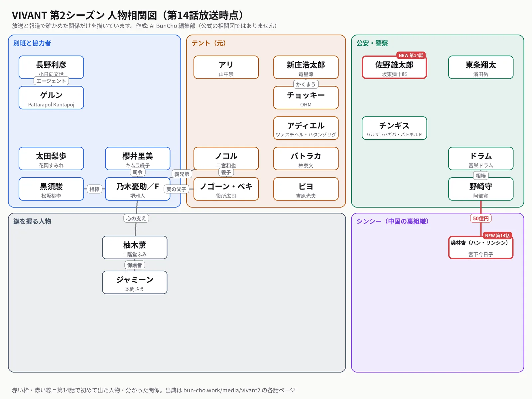Click the 黒須駿 character card

coord(51,189)
